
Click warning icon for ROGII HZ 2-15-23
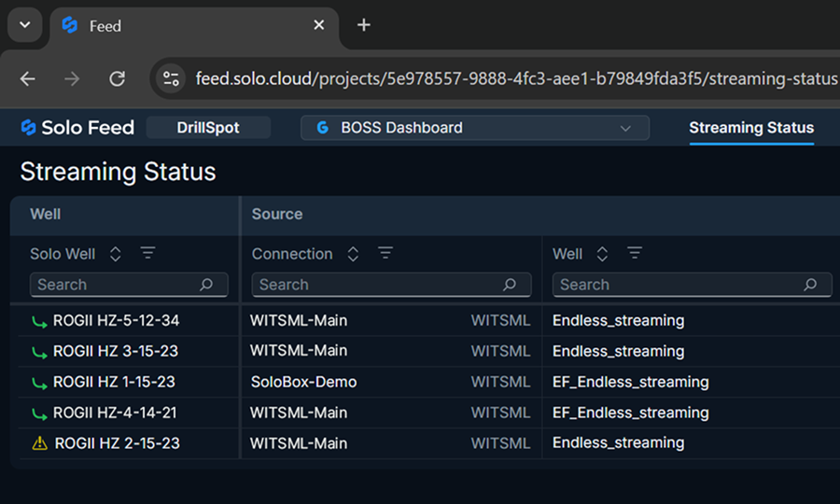click(39, 443)
